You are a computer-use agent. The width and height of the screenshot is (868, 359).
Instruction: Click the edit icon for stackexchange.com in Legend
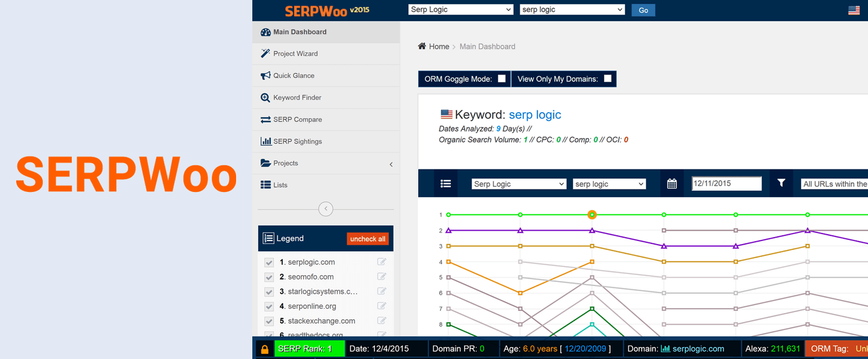point(381,321)
